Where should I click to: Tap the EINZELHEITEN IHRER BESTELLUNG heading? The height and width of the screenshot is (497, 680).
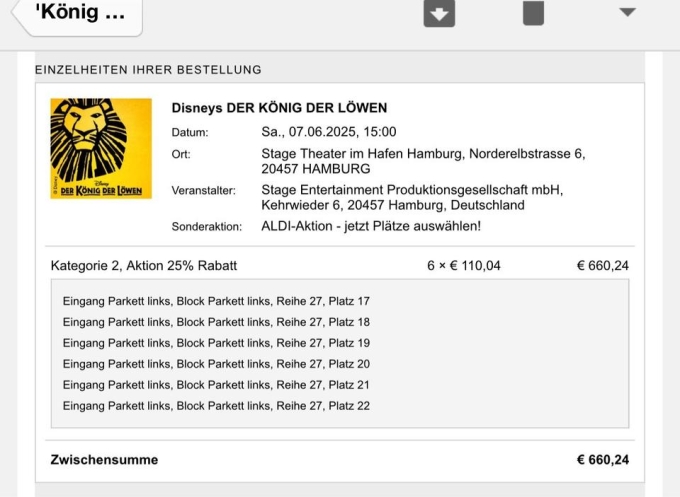148,70
